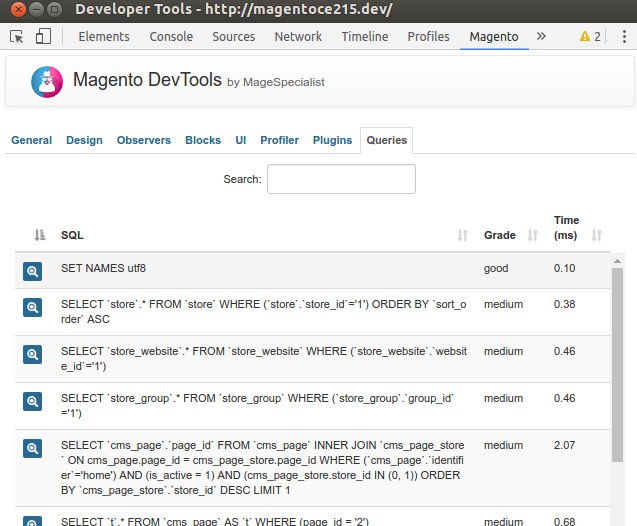This screenshot has width=637, height=526.
Task: Focus the query Search input field
Action: tap(341, 179)
